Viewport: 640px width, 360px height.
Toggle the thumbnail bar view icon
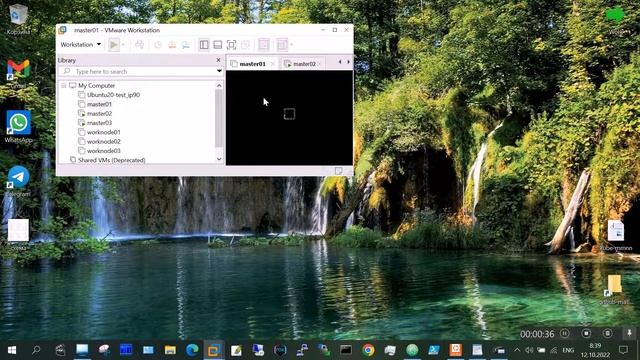click(x=218, y=44)
